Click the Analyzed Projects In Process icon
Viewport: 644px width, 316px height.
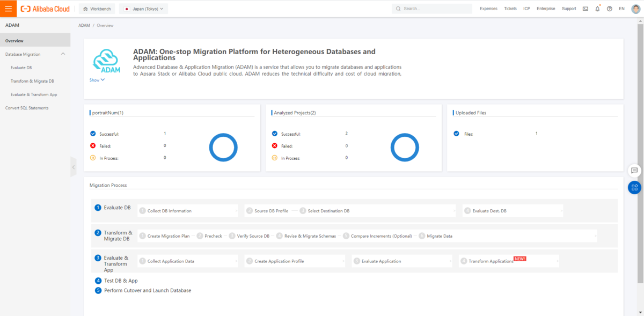[275, 158]
